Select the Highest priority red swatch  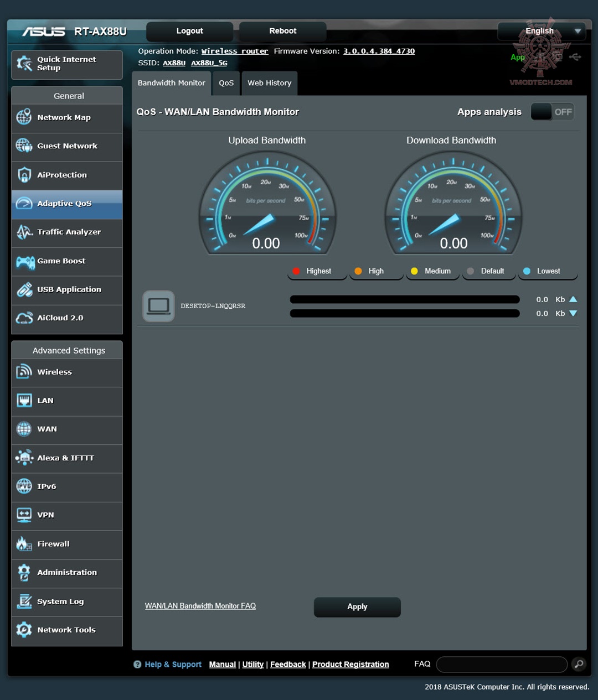pyautogui.click(x=296, y=271)
